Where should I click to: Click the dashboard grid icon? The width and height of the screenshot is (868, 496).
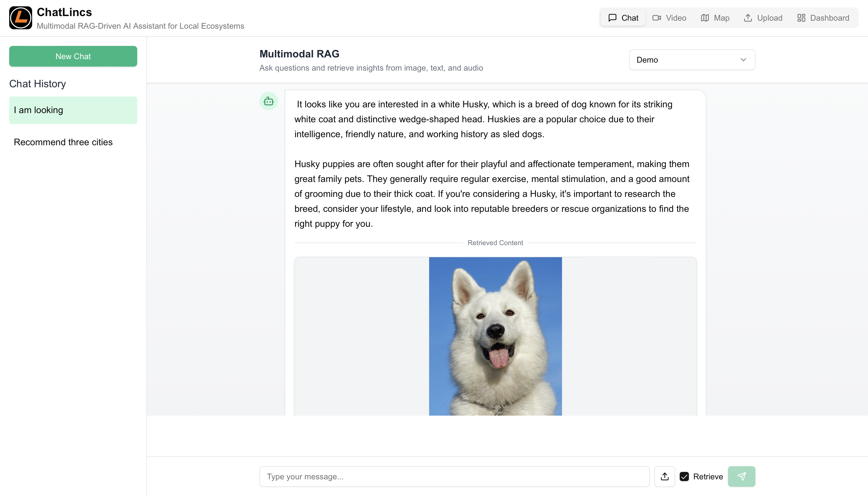[x=801, y=18]
